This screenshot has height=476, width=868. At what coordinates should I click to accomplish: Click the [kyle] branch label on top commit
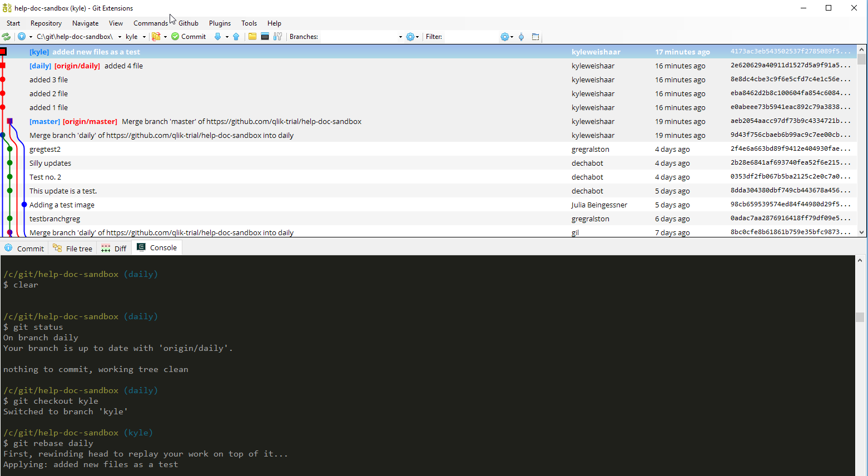point(39,52)
